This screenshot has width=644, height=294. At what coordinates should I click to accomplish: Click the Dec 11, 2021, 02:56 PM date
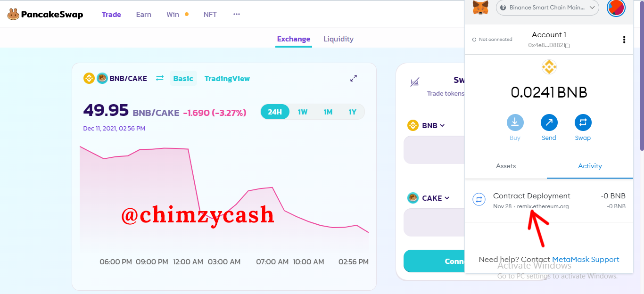[x=114, y=128]
